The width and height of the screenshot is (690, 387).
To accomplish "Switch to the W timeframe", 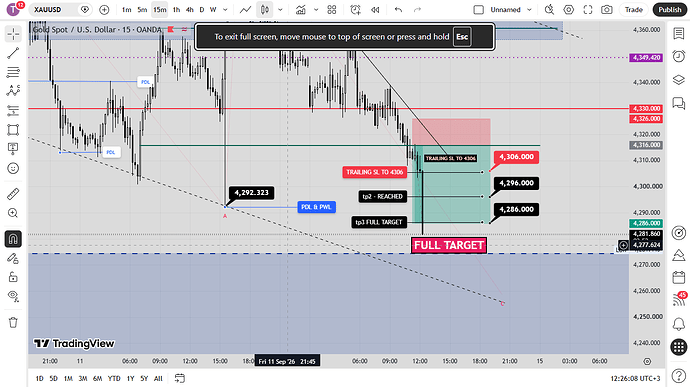I will pyautogui.click(x=213, y=9).
